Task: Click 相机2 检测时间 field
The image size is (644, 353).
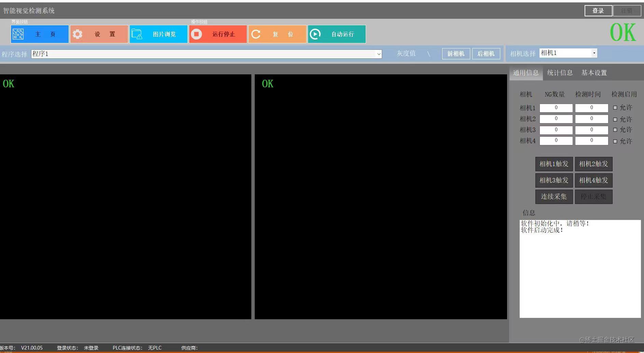Action: coord(592,119)
